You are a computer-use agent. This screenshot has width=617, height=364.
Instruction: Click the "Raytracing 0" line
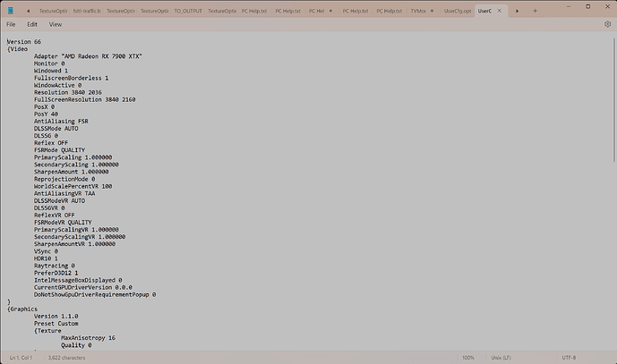point(55,266)
